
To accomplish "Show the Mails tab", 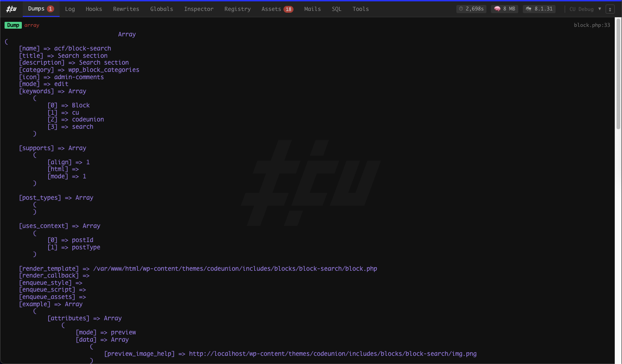I will click(313, 9).
